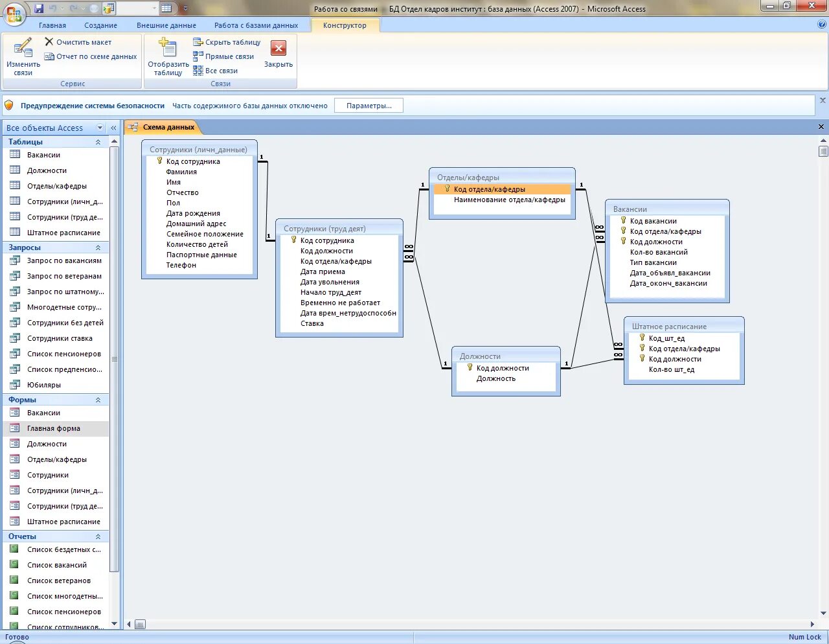Click Кол-во шт_ед field in Штатное расписание

[x=672, y=369]
